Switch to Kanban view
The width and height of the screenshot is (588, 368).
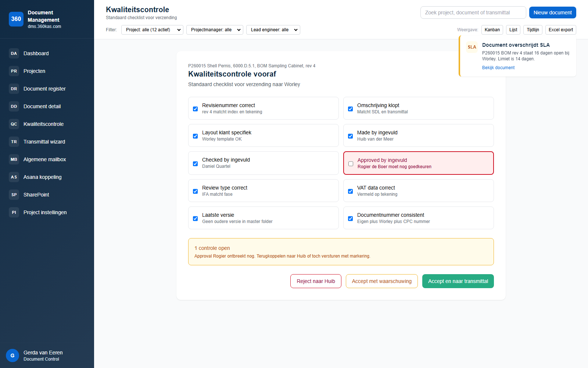coord(492,30)
